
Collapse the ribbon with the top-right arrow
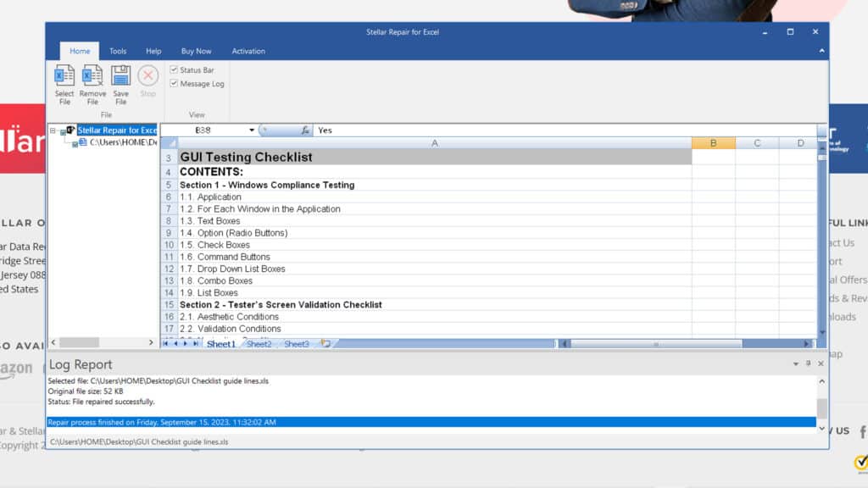tap(821, 50)
